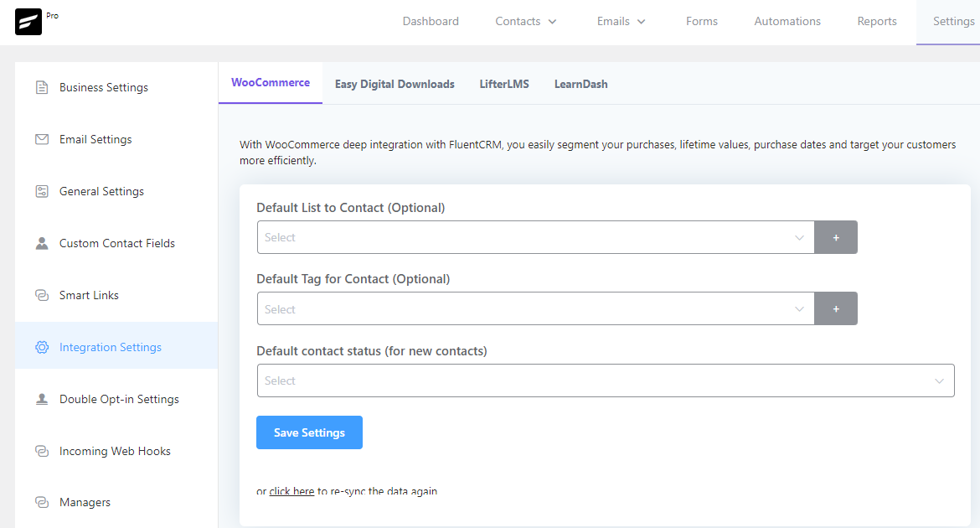Viewport: 980px width, 528px height.
Task: Expand the Contacts menu in top navigation
Action: pyautogui.click(x=526, y=22)
